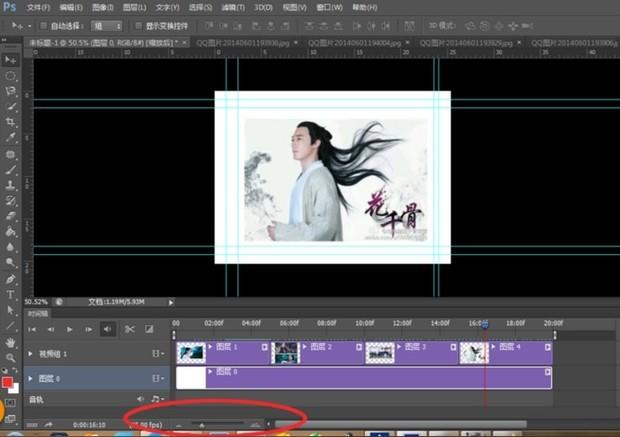Open the filmstrip menu for 视频组 1
The width and height of the screenshot is (620, 437).
tap(158, 354)
